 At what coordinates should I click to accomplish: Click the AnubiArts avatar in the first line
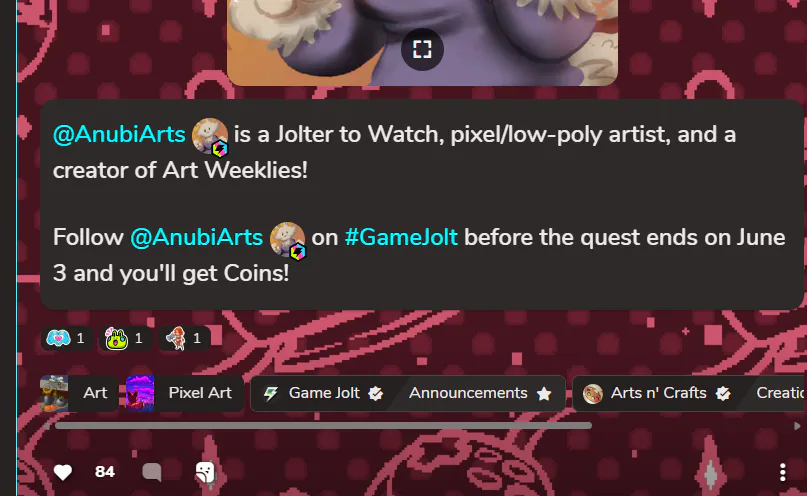(210, 136)
